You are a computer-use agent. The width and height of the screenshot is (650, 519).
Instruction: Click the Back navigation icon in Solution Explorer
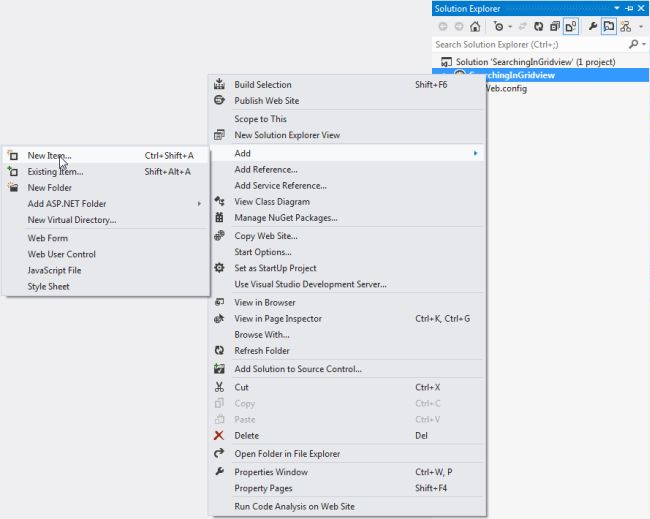[x=443, y=27]
